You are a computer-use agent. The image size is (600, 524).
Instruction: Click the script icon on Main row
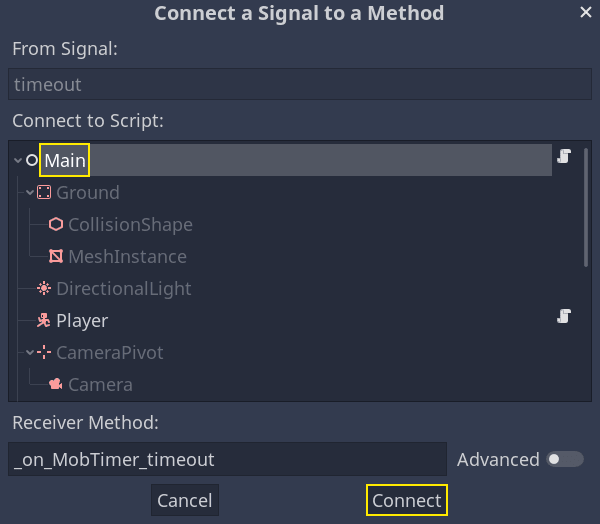tap(564, 156)
